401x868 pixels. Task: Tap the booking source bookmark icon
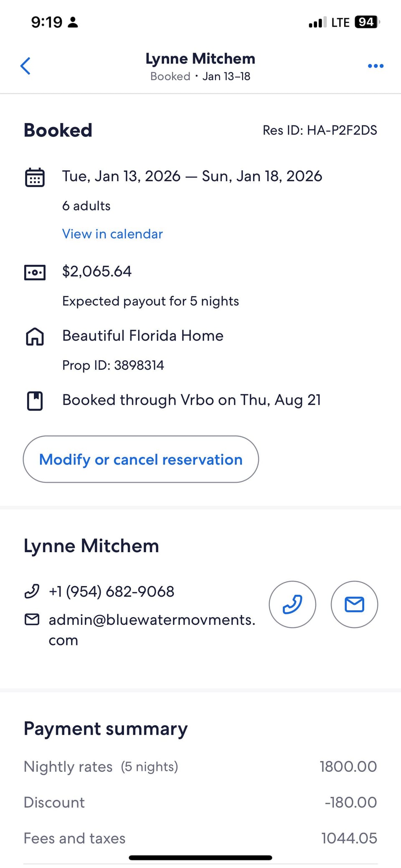(35, 401)
